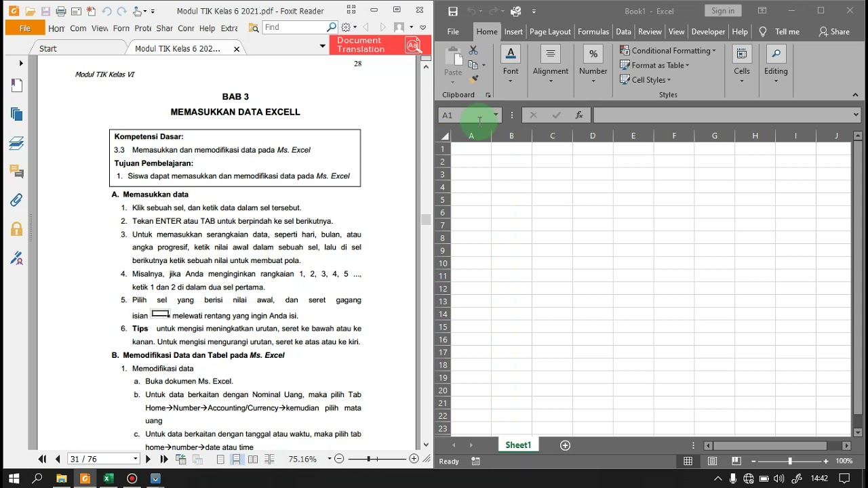
Task: Go to previous page in Foxit Reader
Action: (58, 459)
